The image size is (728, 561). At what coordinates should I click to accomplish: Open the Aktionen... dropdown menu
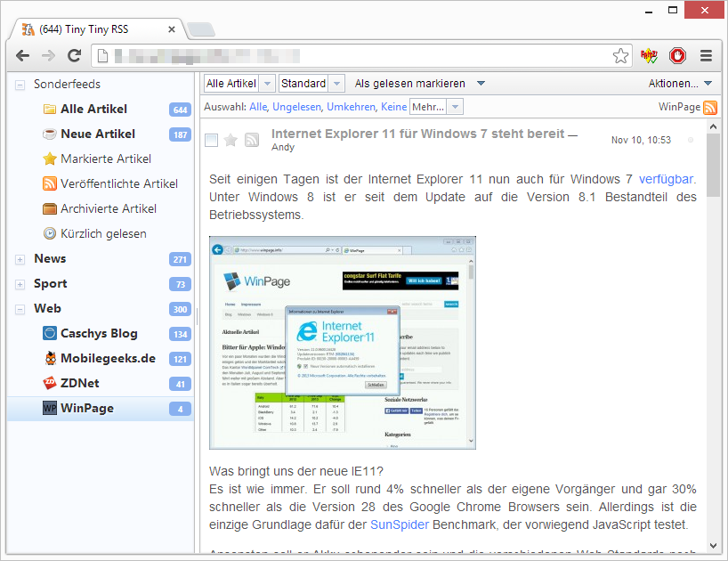(680, 84)
